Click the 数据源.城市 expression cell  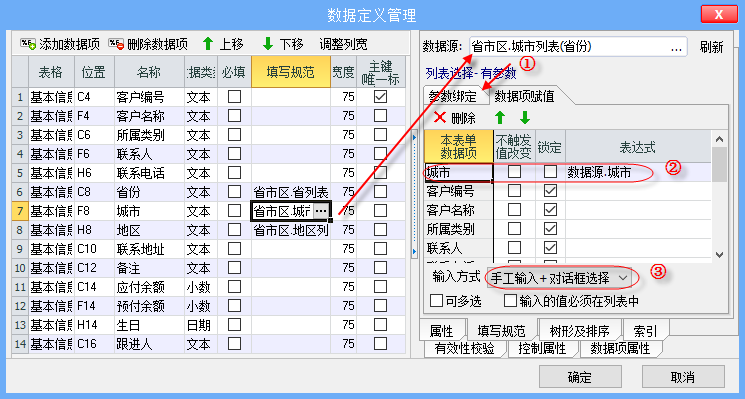click(x=638, y=172)
